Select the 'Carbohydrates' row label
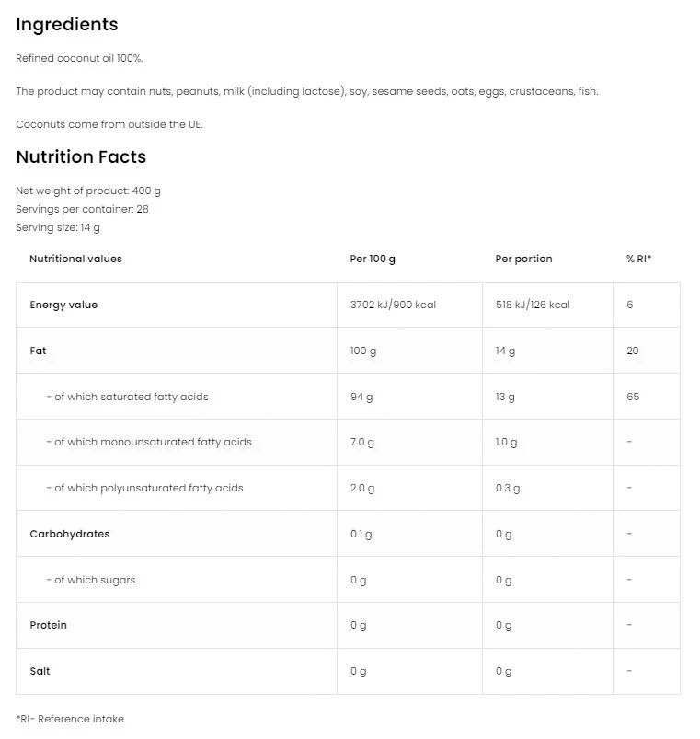Screen dimensions: 700x739 click(x=70, y=534)
